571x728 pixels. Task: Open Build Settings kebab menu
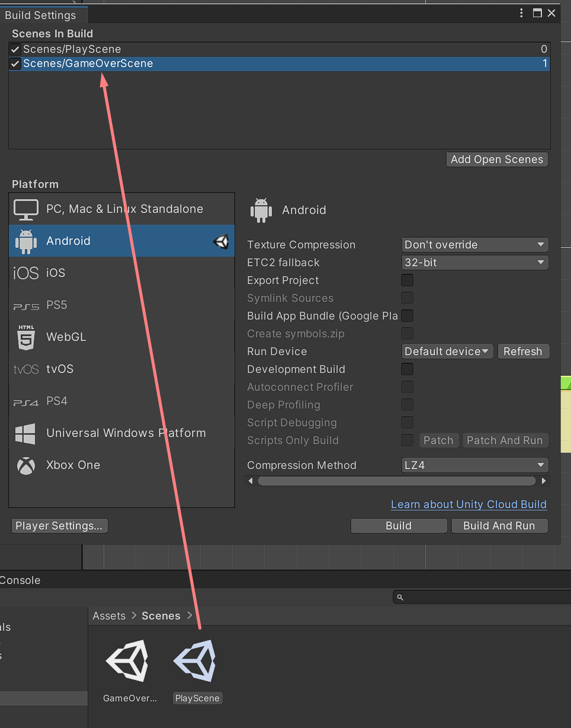521,13
